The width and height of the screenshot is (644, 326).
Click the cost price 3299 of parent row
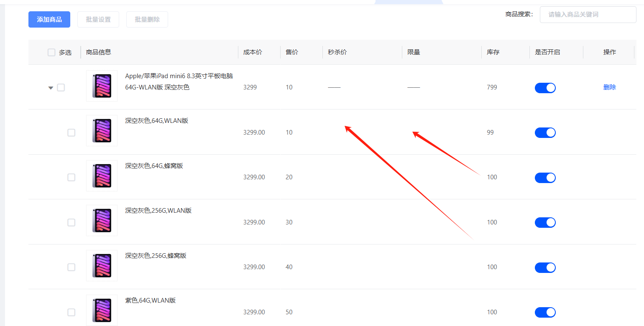(250, 87)
